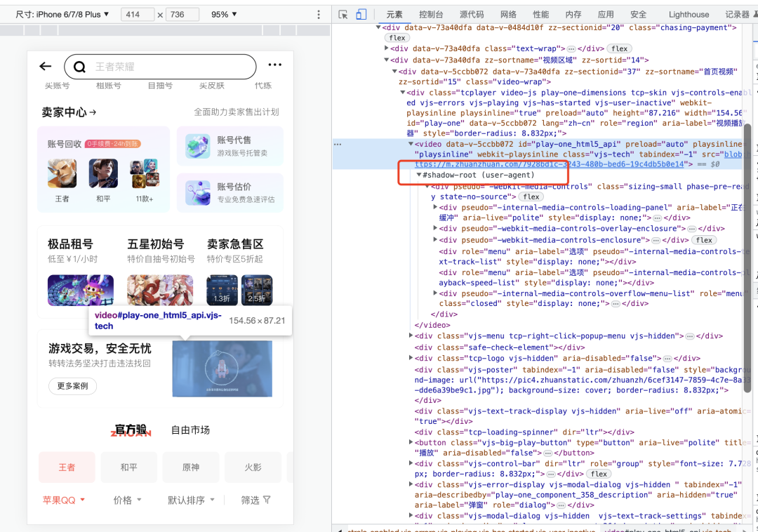
Task: Switch to the 安全 tab
Action: pyautogui.click(x=638, y=15)
